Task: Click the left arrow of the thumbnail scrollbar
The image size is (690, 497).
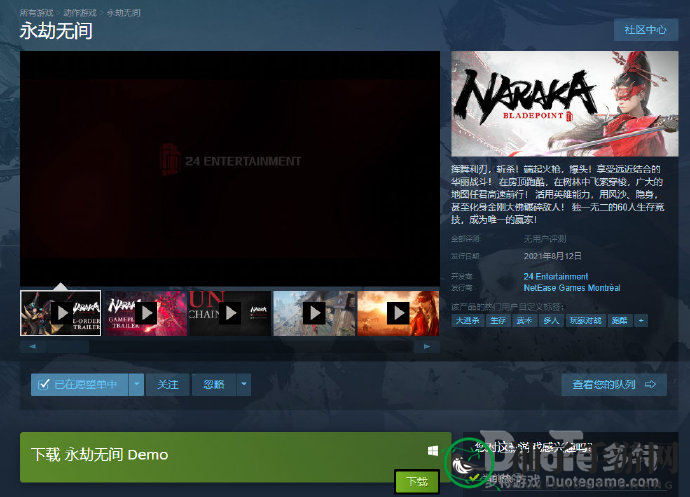Action: [33, 346]
